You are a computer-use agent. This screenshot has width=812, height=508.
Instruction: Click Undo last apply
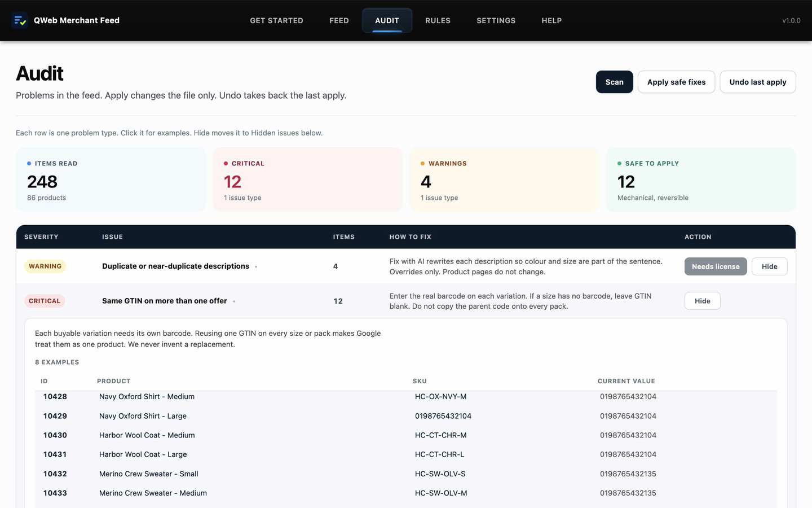[x=757, y=82]
